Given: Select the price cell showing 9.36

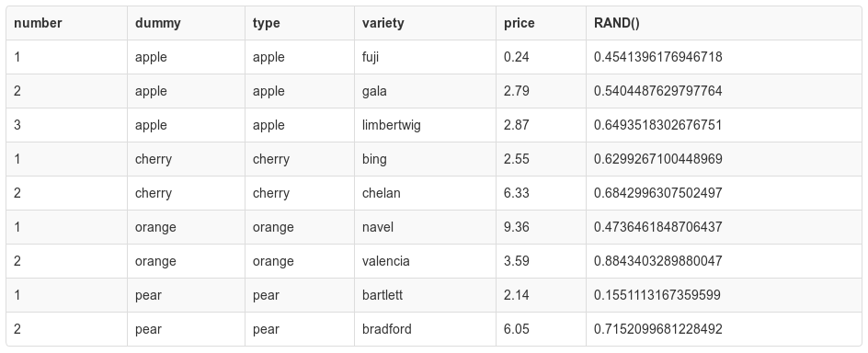Looking at the screenshot, I should click(x=541, y=227).
